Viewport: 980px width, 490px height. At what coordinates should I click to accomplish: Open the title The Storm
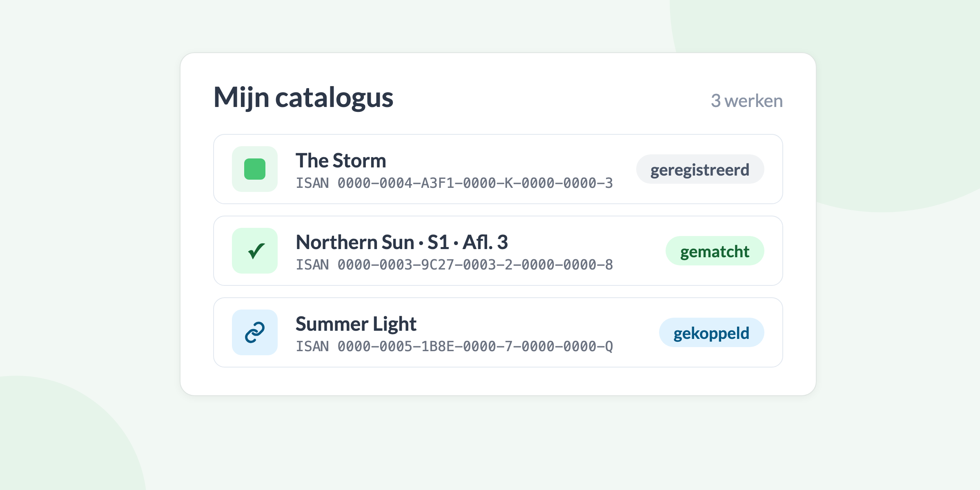(x=341, y=160)
